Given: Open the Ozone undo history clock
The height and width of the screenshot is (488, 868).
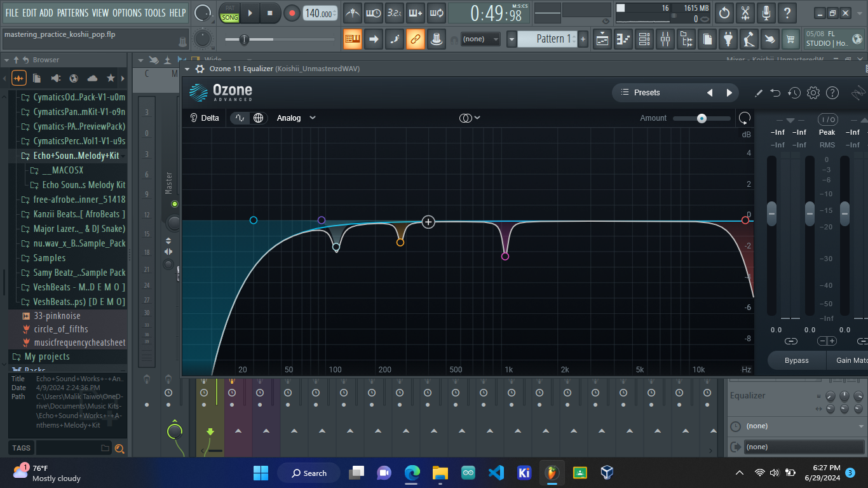Looking at the screenshot, I should [794, 93].
